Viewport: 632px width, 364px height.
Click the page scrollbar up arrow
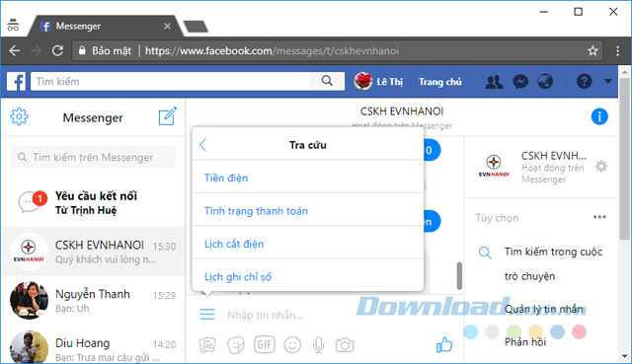[x=625, y=72]
